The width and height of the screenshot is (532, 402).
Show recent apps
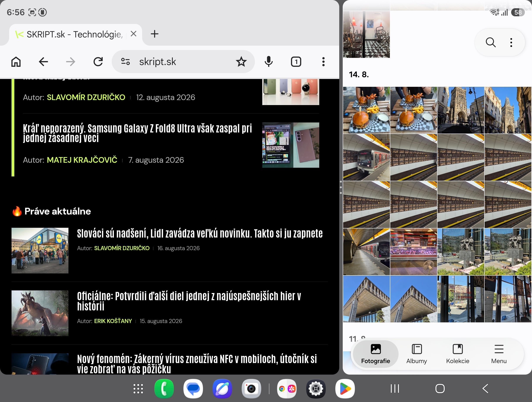[x=395, y=389]
